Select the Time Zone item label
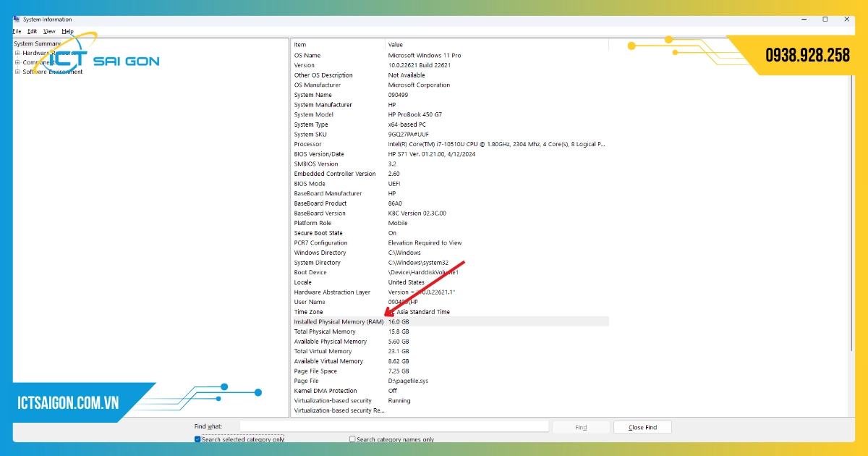 [x=308, y=312]
